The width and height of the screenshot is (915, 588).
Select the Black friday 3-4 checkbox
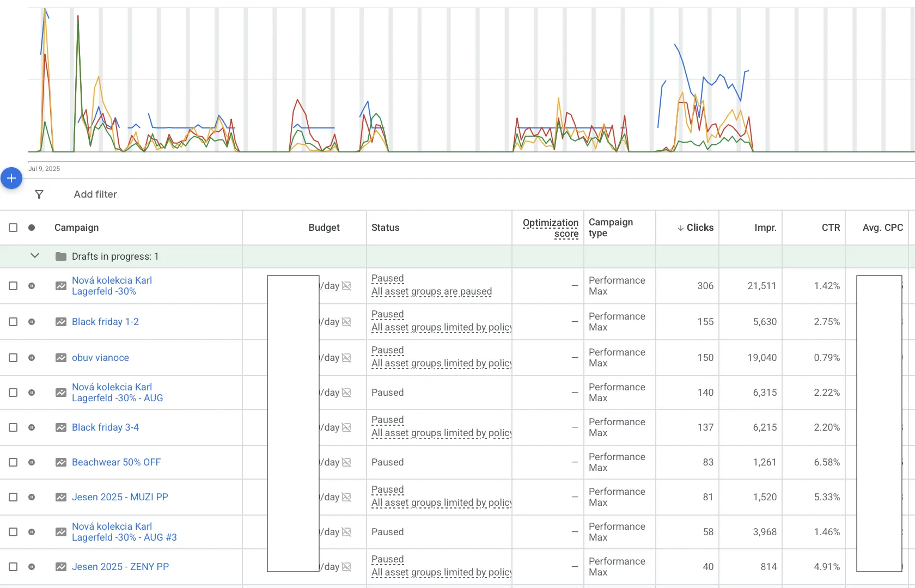pyautogui.click(x=13, y=427)
